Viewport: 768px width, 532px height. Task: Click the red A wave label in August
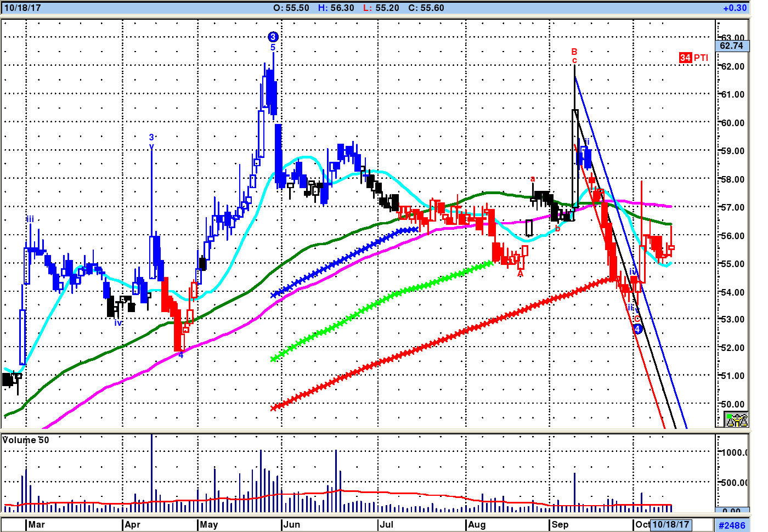pyautogui.click(x=521, y=273)
